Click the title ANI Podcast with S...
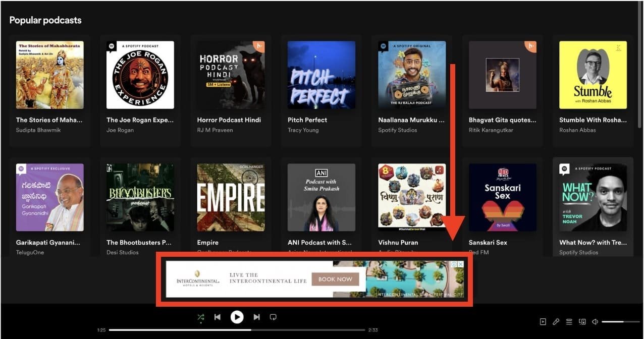The height and width of the screenshot is (339, 644). 320,243
